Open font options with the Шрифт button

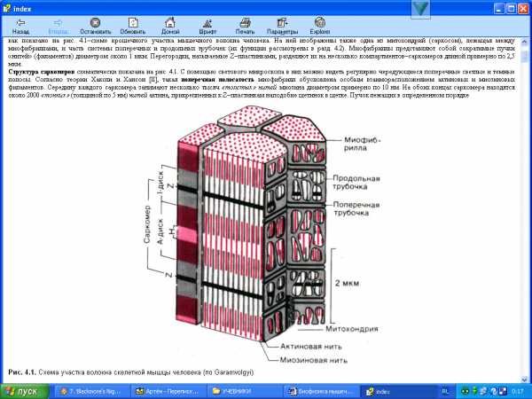tap(207, 27)
